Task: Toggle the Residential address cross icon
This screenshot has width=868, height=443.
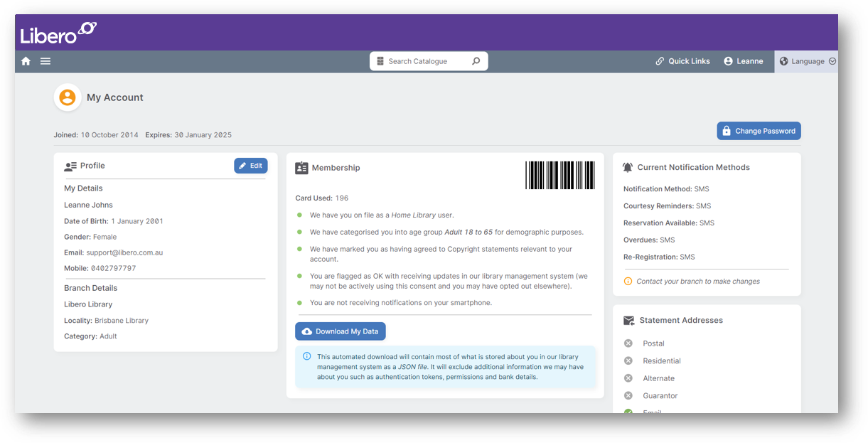Action: pyautogui.click(x=628, y=361)
